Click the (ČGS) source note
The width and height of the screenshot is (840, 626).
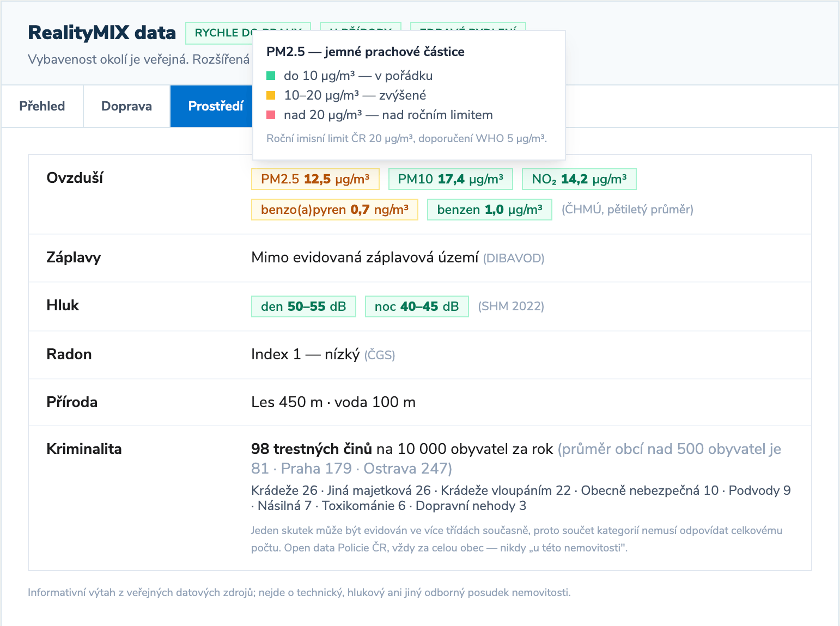pyautogui.click(x=380, y=355)
